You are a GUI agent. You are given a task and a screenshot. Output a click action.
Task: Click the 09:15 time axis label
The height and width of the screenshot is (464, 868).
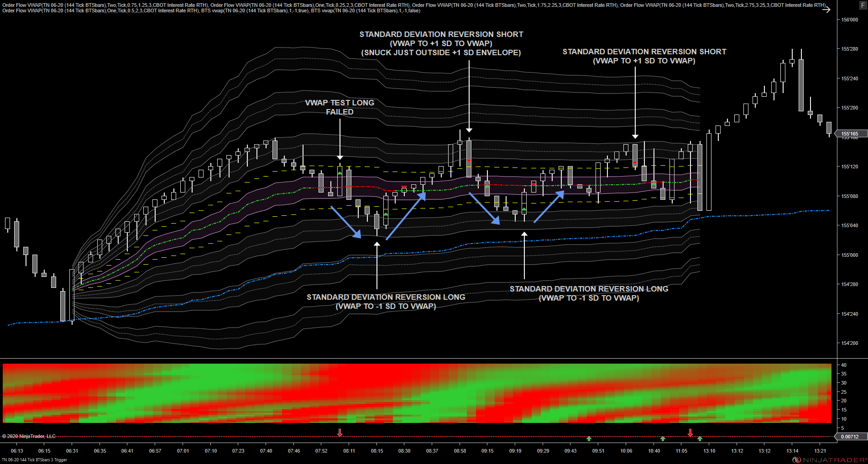pos(487,451)
